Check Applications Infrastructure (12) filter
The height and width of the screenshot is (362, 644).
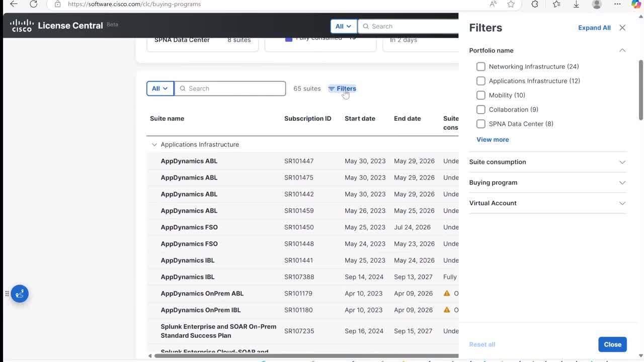481,81
